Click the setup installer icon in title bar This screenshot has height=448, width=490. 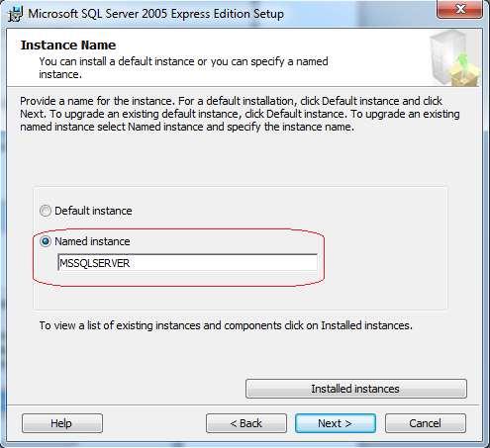pyautogui.click(x=15, y=14)
